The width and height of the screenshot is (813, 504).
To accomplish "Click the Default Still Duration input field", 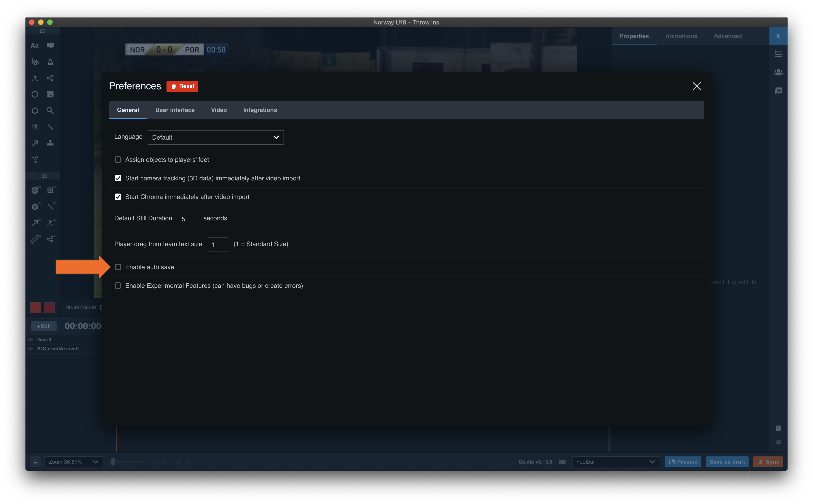I will pyautogui.click(x=188, y=219).
